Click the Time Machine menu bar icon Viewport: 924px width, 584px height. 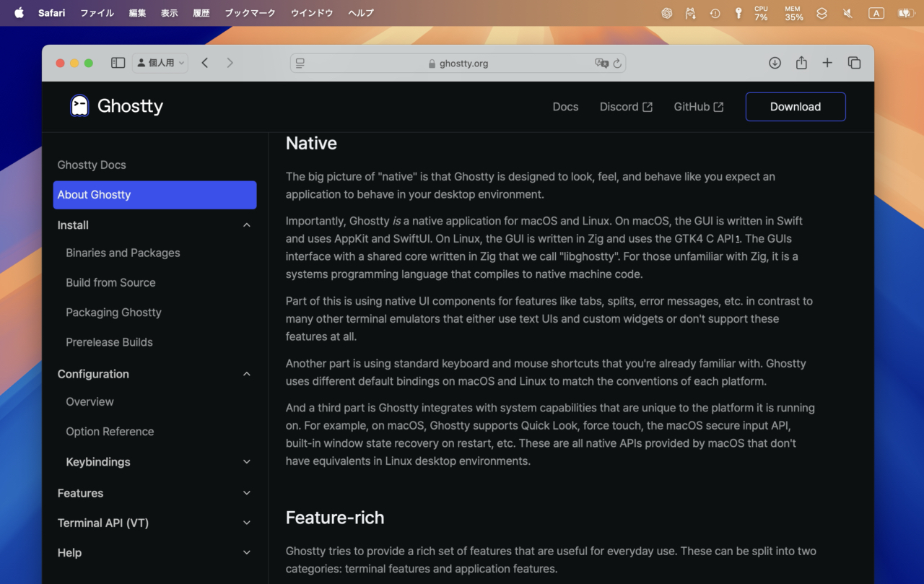coord(715,13)
